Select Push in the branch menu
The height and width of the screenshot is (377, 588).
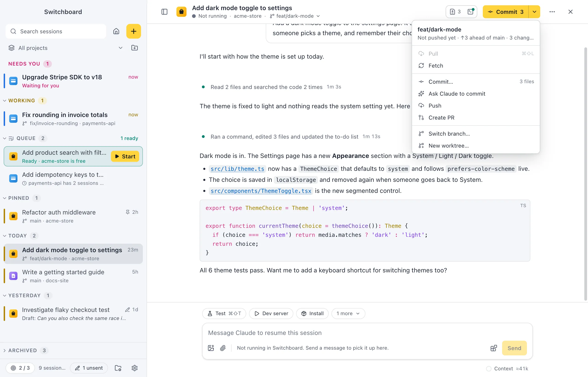(476, 106)
